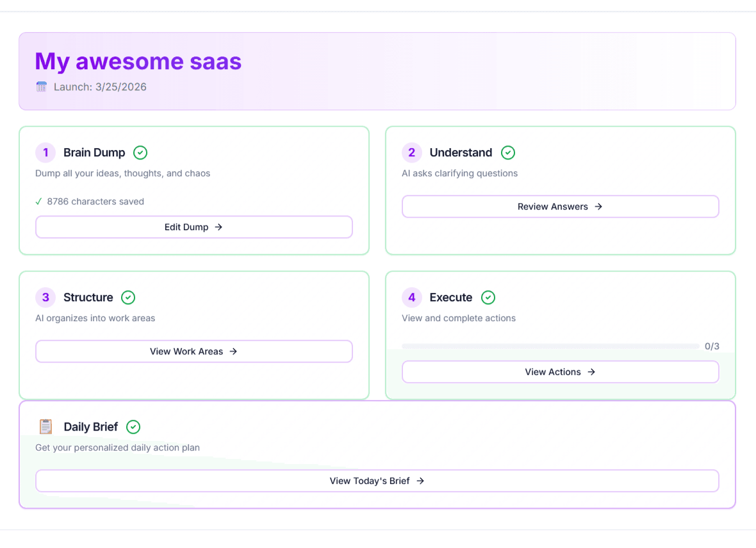This screenshot has width=756, height=548.
Task: Click the clipboard icon on Daily Brief card
Action: tap(45, 426)
